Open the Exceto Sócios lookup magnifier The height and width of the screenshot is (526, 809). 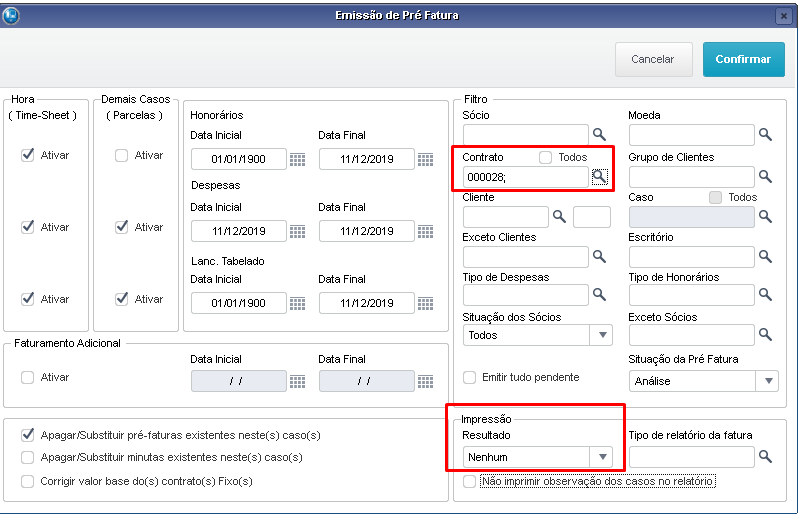tap(765, 334)
